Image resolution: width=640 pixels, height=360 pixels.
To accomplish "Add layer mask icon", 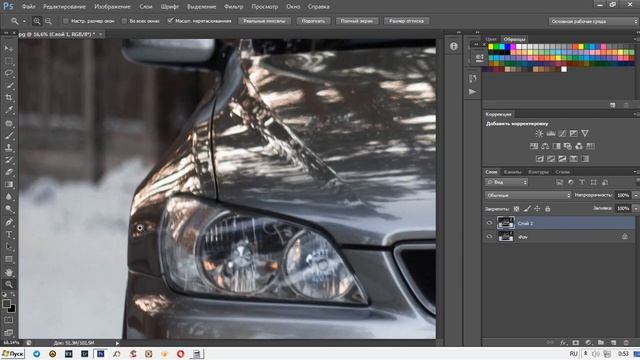I will pyautogui.click(x=576, y=343).
